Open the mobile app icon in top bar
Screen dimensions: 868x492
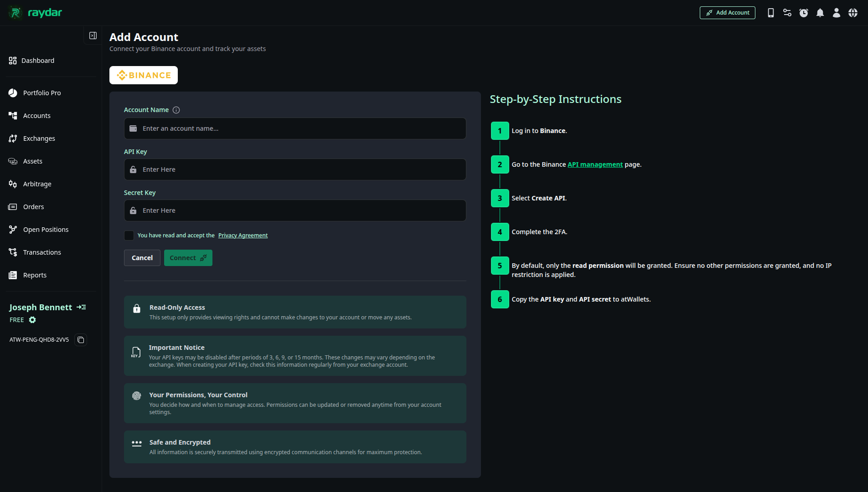(771, 13)
